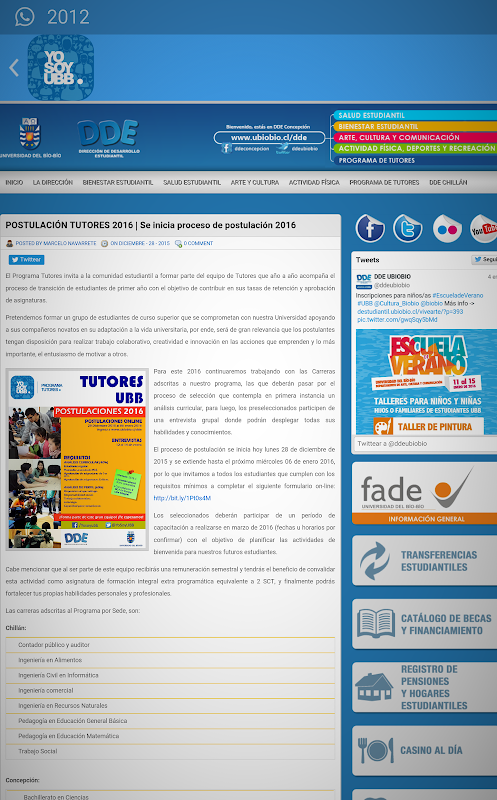Click the open book icon for Catálogo de Becas
The height and width of the screenshot is (800, 497).
pyautogui.click(x=376, y=623)
